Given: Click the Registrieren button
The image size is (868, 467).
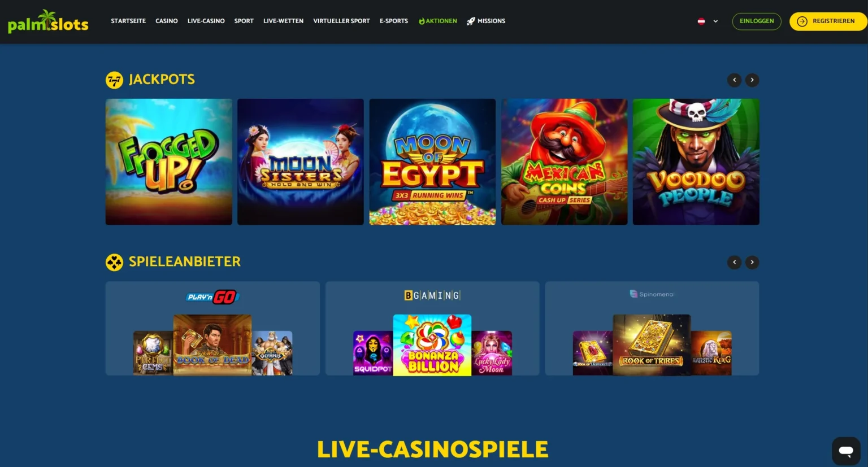Looking at the screenshot, I should tap(828, 21).
